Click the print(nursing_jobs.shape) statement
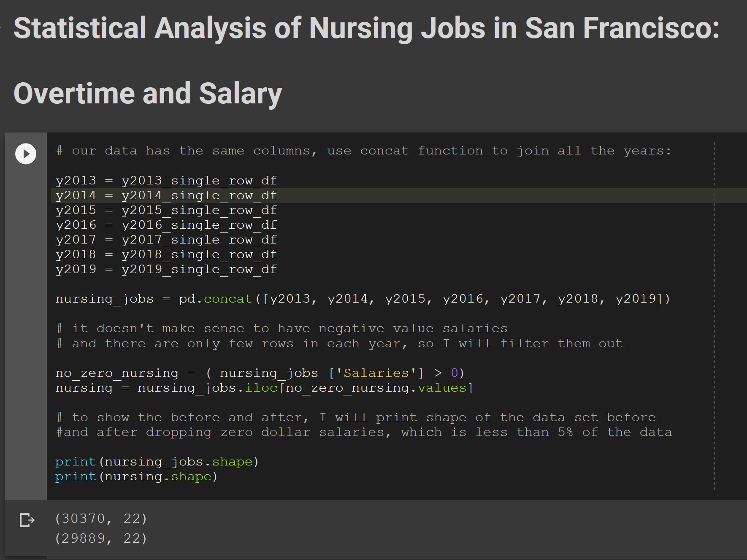The image size is (747, 560). (157, 462)
